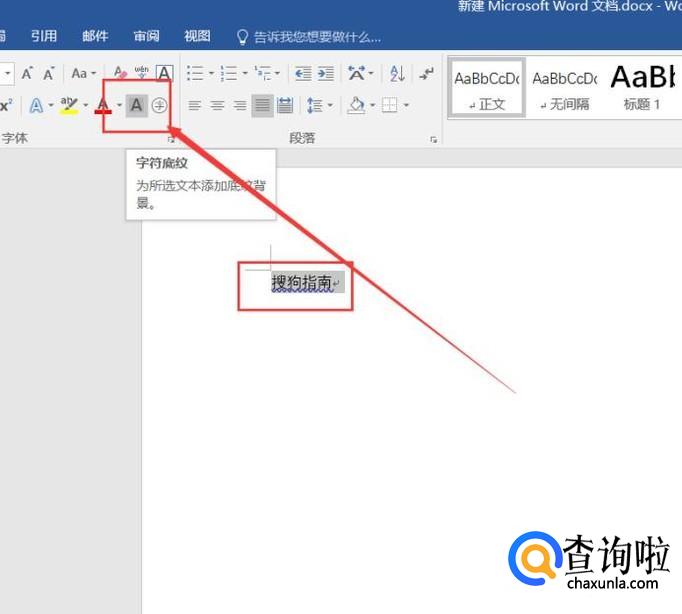The width and height of the screenshot is (682, 614).
Task: Expand highlight color dropdown arrow
Action: (x=86, y=105)
